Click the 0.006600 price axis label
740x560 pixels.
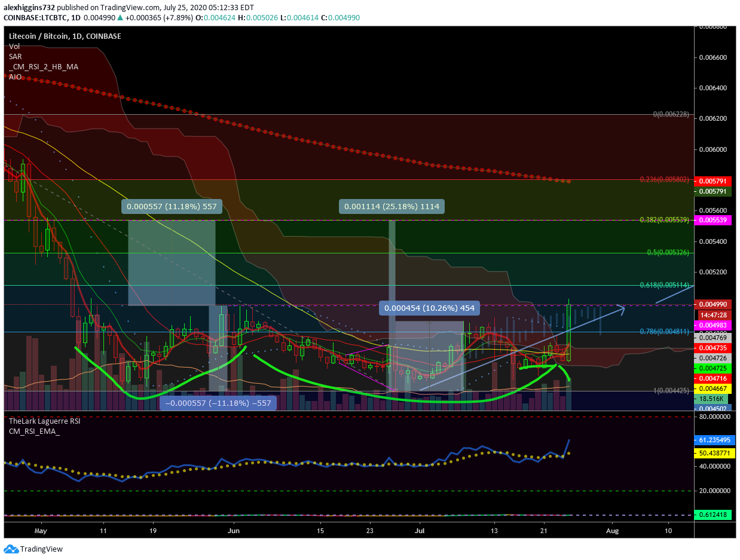[x=713, y=57]
